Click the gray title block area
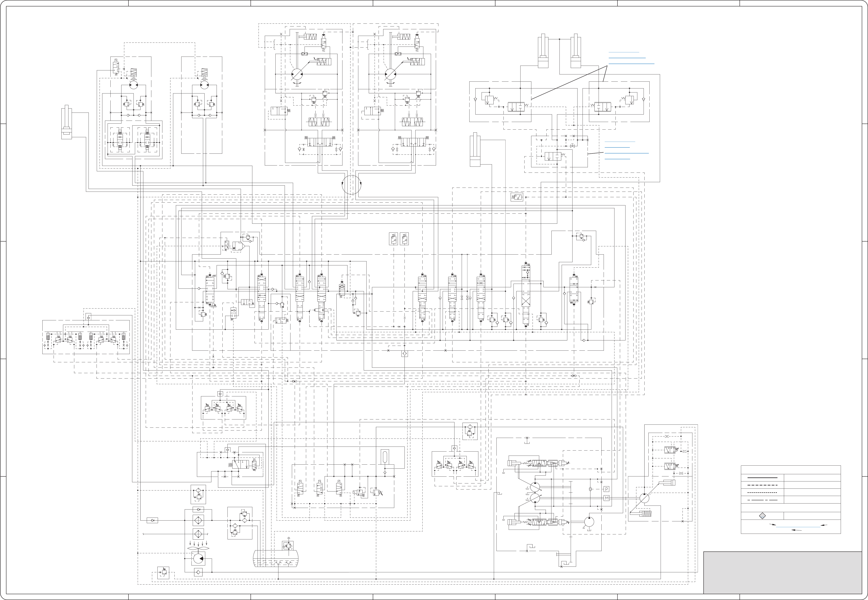The width and height of the screenshot is (868, 600). pyautogui.click(x=783, y=573)
